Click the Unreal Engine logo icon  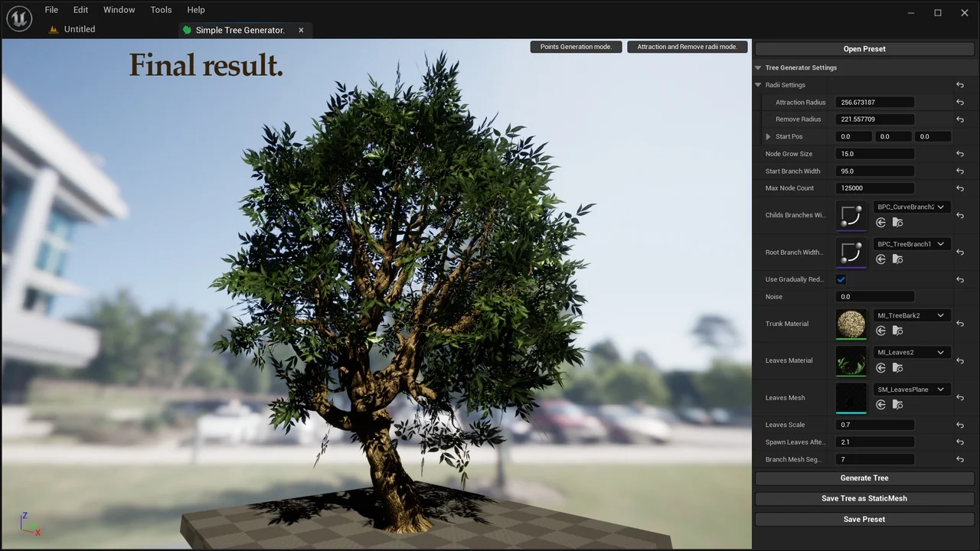click(x=19, y=18)
